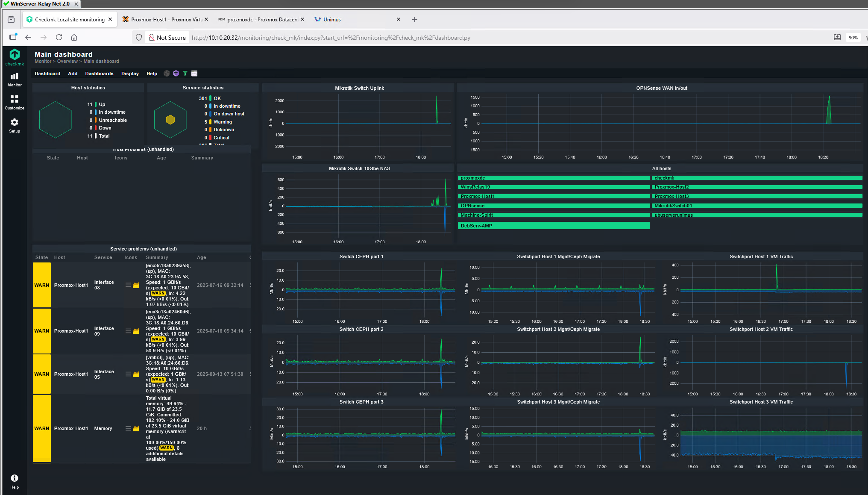This screenshot has width=868, height=495.
Task: Open action menu for Interface 08 row
Action: 128,285
